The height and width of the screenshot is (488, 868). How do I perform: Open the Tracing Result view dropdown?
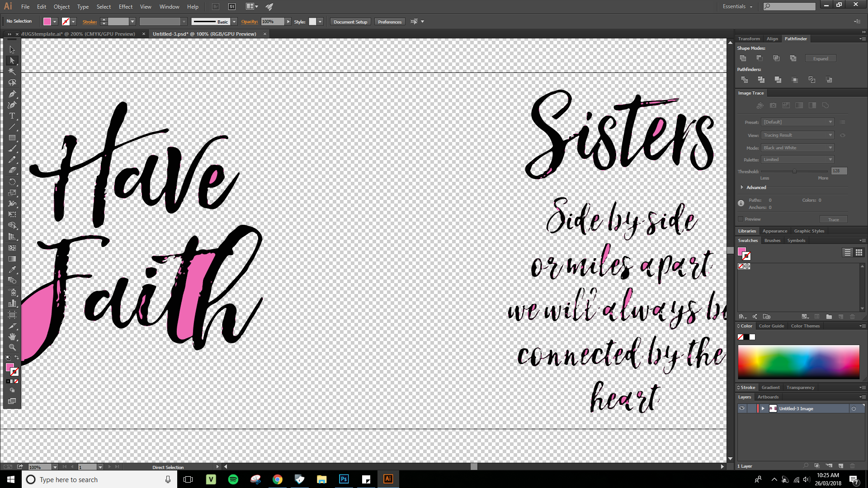[x=798, y=135]
